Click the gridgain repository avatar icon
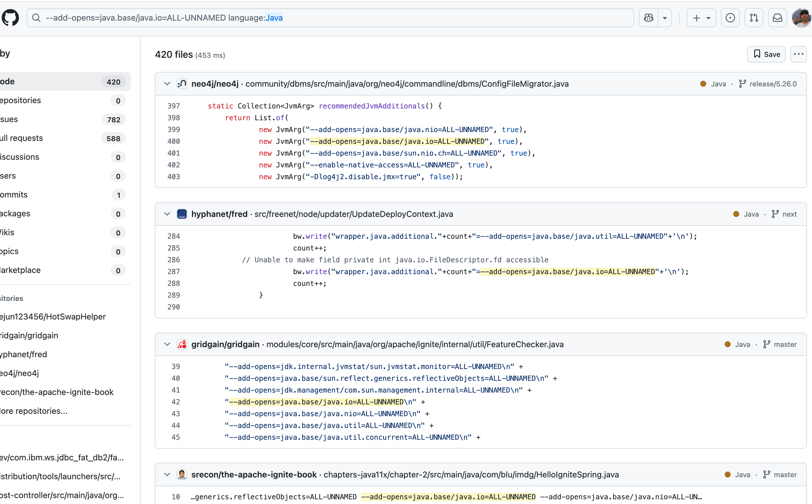Image resolution: width=812 pixels, height=504 pixels. 182,344
